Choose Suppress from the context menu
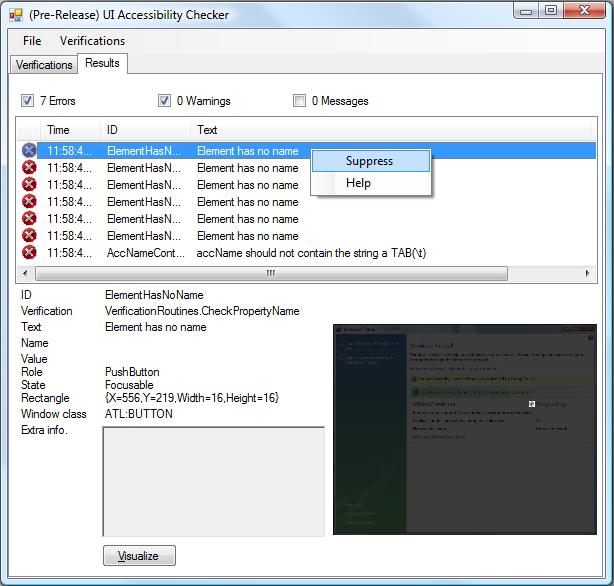Screen dimensions: 614x586 (x=369, y=161)
